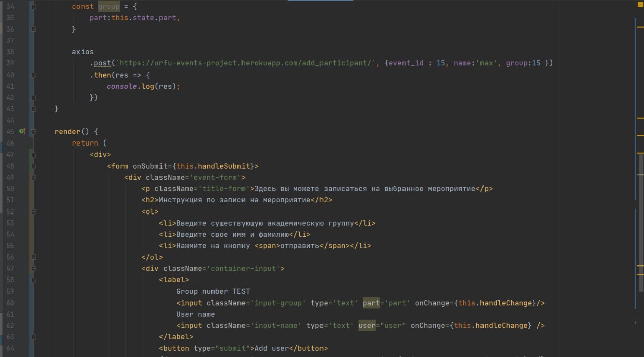This screenshot has width=644, height=357.
Task: Collapse the outer <div> at line 47
Action: pyautogui.click(x=33, y=155)
